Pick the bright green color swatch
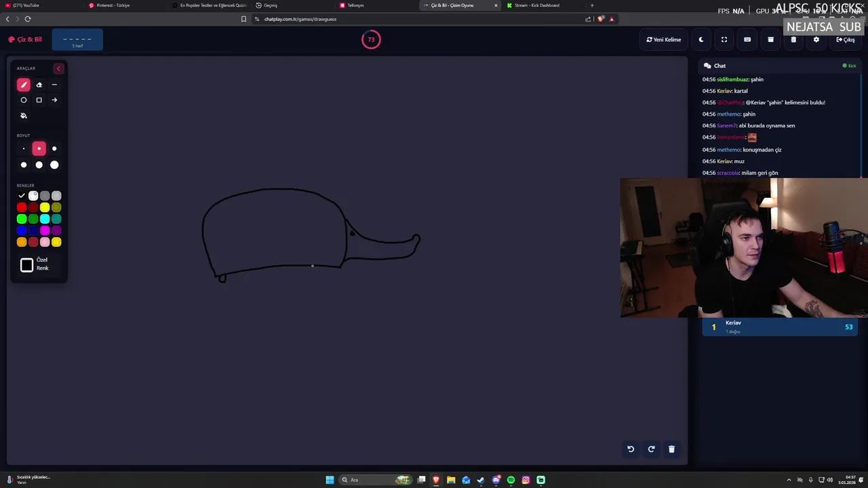The image size is (868, 488). (22, 219)
